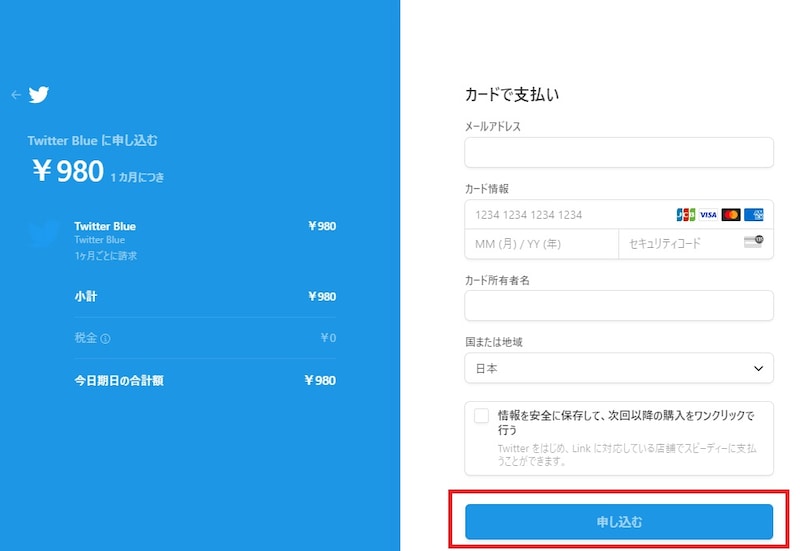The image size is (800, 551).
Task: Focus the MM / YY expiry field
Action: coord(541,244)
